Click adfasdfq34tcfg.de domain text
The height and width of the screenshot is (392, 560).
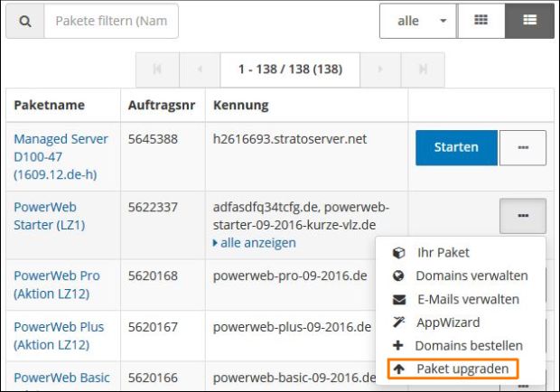(x=266, y=208)
